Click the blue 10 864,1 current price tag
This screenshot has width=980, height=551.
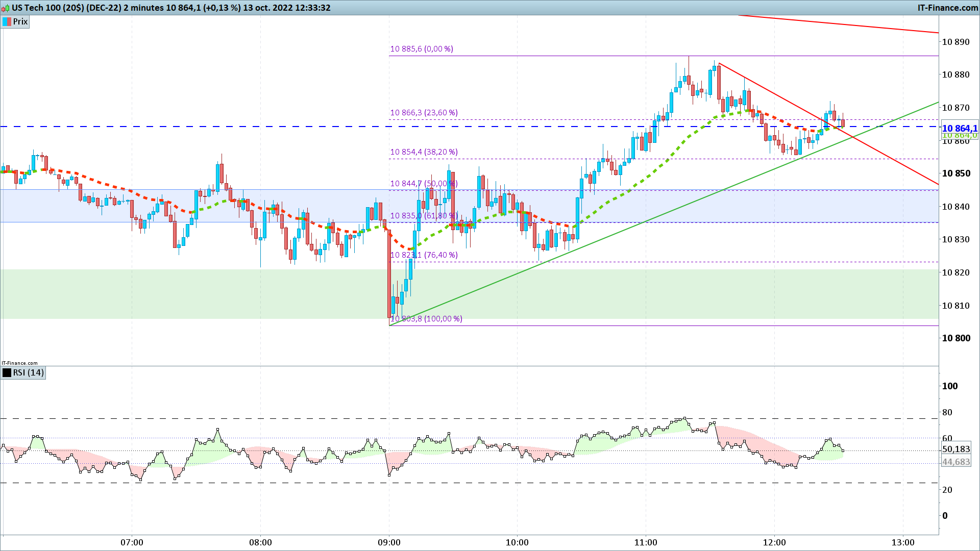(x=960, y=129)
